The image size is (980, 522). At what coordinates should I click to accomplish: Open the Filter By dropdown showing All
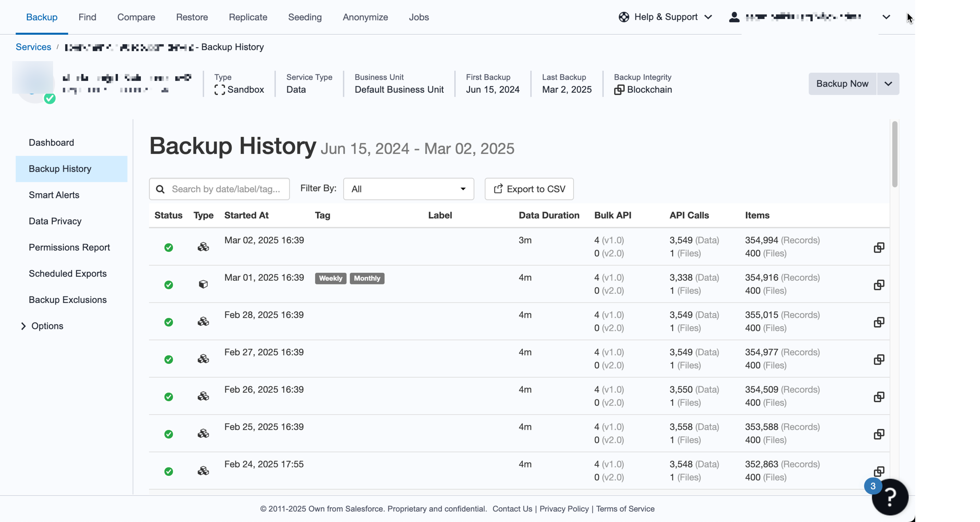408,189
